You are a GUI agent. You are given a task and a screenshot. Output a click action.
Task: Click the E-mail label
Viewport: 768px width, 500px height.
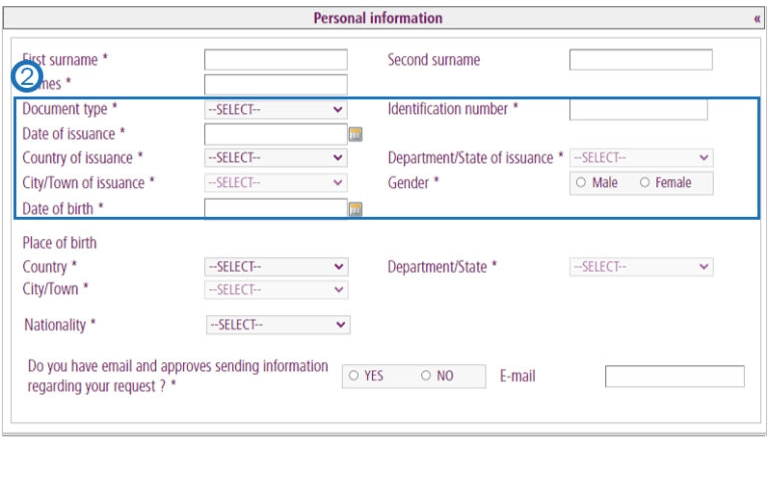click(x=517, y=376)
